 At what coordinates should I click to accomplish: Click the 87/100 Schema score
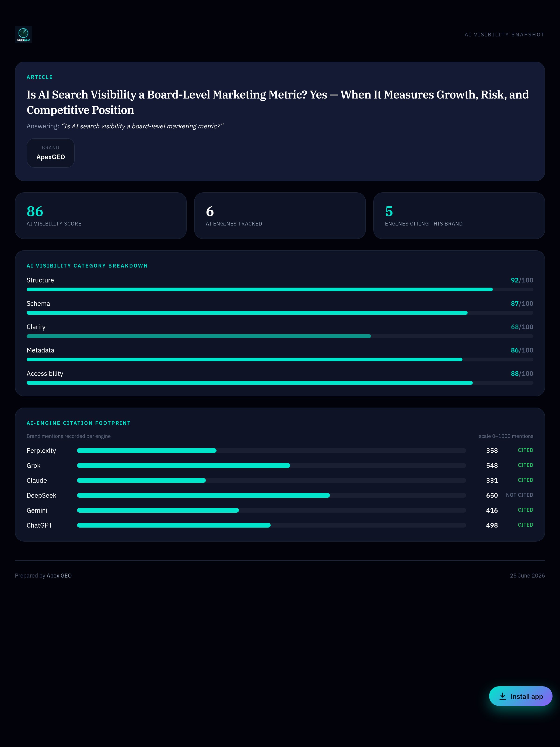click(522, 304)
